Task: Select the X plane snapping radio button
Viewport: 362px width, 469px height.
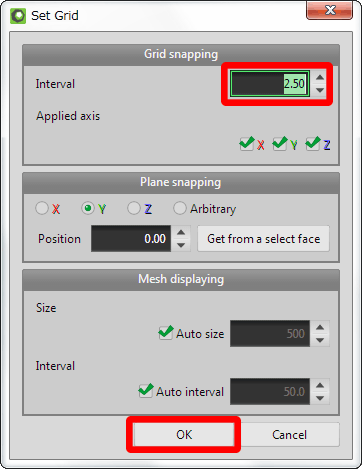Action: coord(42,208)
